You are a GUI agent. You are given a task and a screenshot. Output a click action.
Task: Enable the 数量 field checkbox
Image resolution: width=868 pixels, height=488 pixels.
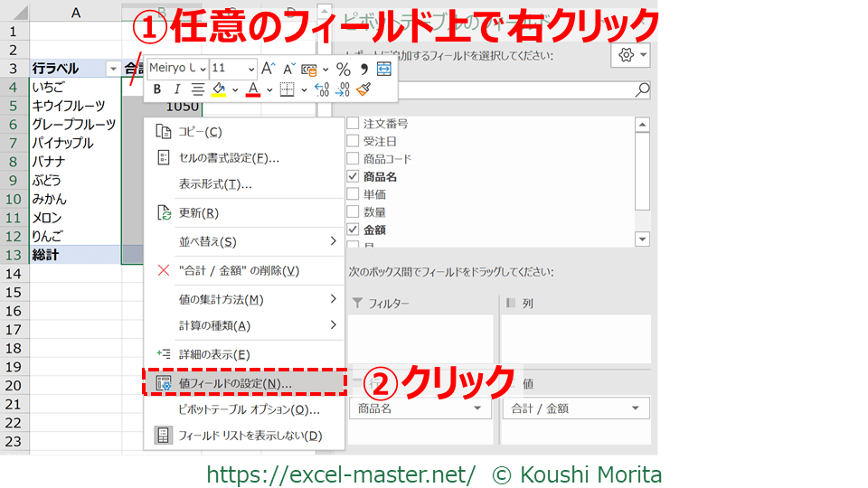[x=353, y=212]
